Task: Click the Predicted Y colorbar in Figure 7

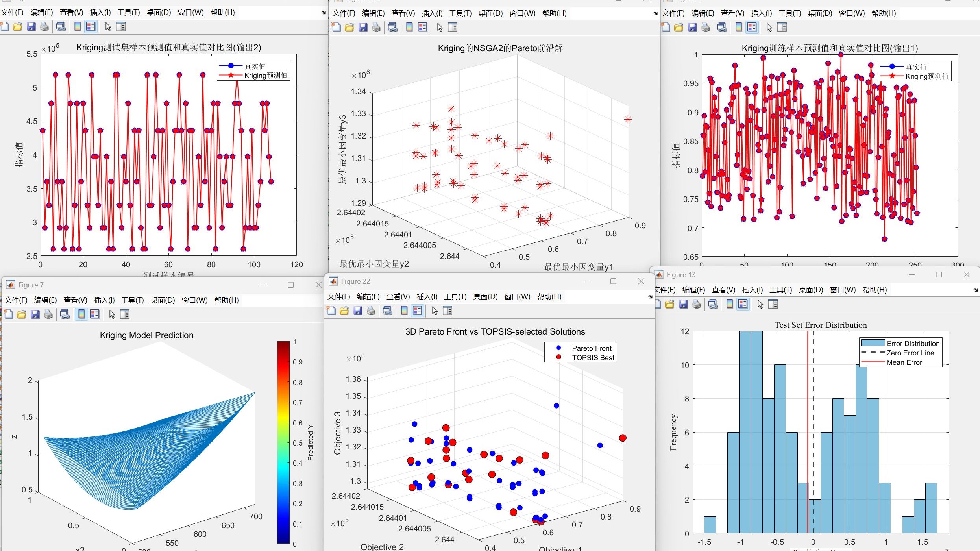Action: coord(283,442)
